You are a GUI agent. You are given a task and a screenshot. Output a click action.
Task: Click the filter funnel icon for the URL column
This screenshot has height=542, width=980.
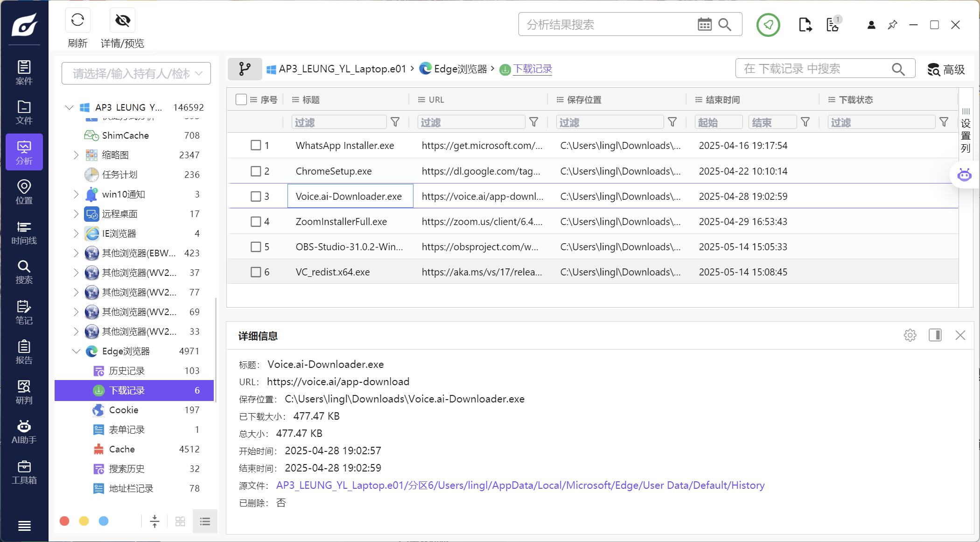(533, 122)
